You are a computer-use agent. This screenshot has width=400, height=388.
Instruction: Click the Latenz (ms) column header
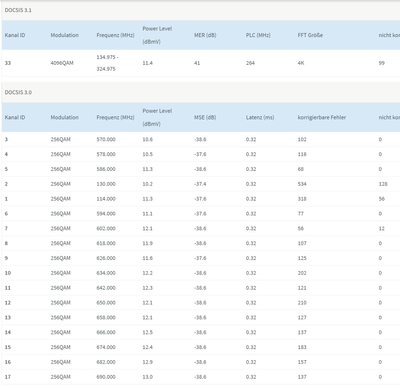[260, 117]
